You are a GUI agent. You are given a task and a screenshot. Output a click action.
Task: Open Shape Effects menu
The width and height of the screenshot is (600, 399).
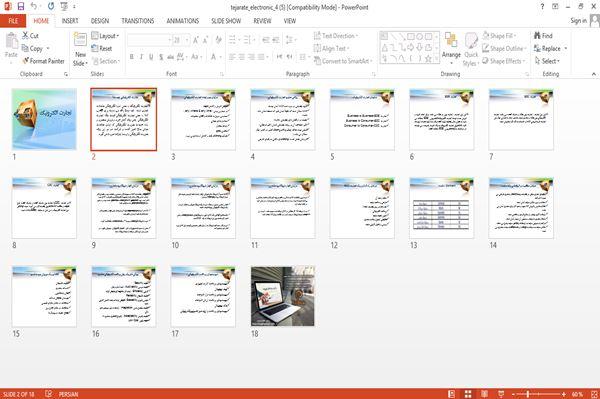pyautogui.click(x=504, y=61)
